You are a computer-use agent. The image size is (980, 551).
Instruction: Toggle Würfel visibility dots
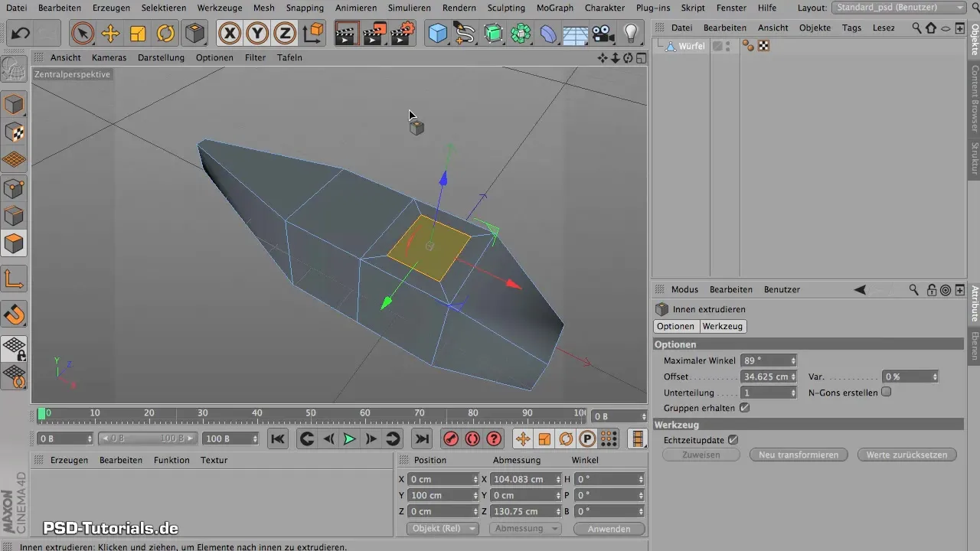click(x=727, y=46)
